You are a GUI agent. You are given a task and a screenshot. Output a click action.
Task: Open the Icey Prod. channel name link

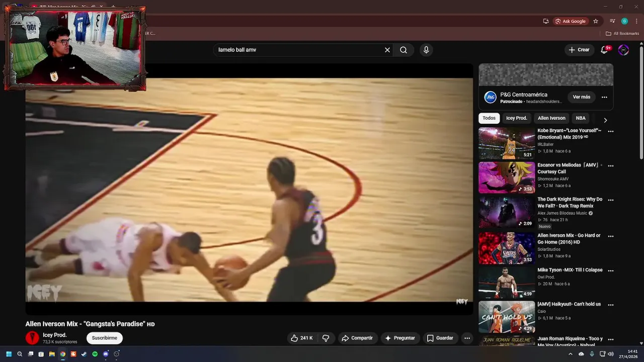coord(55,335)
